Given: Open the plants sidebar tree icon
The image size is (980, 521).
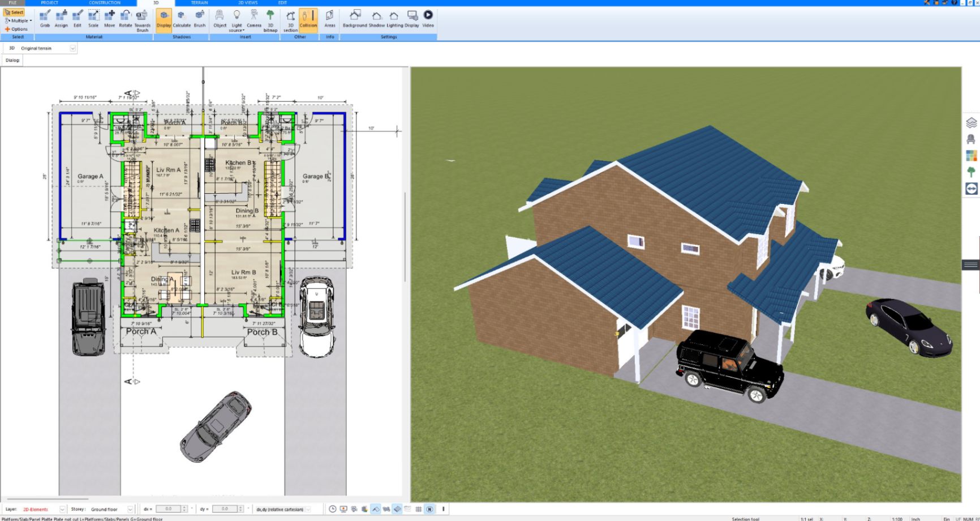Looking at the screenshot, I should tap(971, 172).
